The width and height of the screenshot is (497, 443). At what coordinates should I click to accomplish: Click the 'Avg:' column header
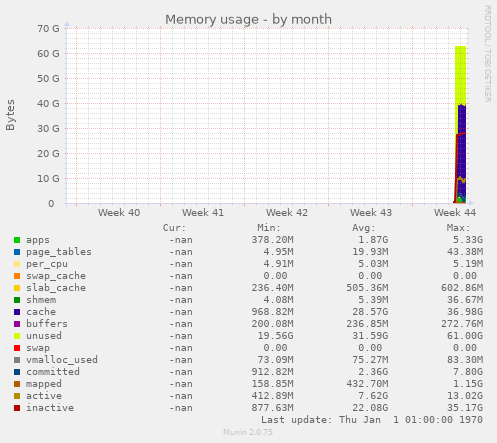tap(364, 228)
